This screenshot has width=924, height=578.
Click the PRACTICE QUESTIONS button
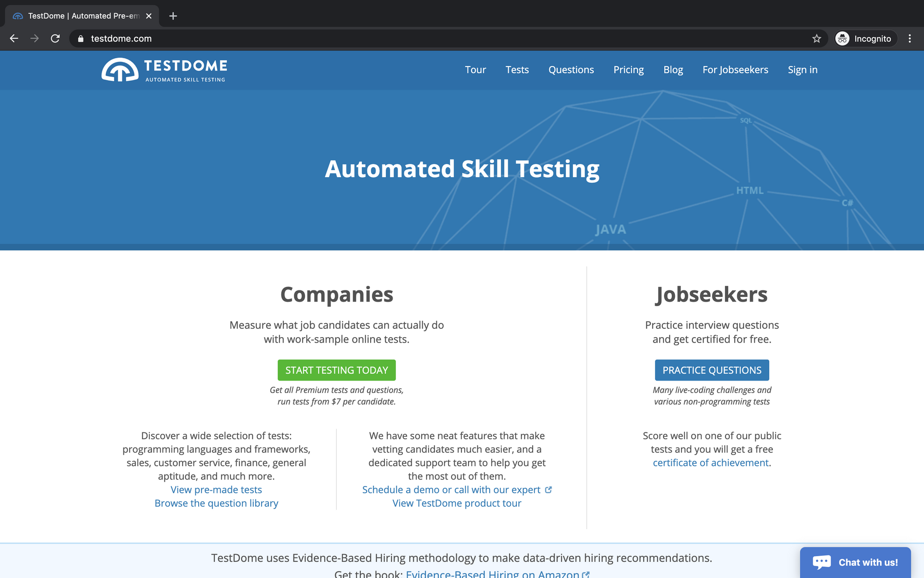[712, 370]
